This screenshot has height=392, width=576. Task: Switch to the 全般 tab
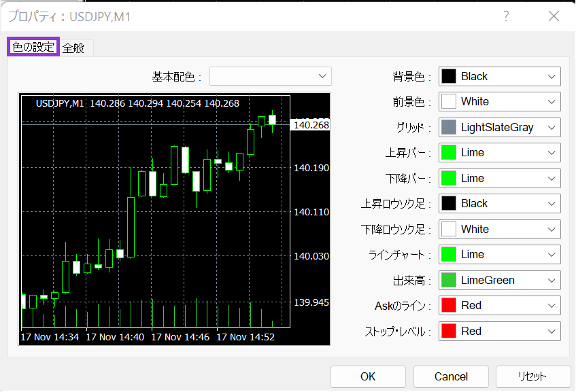[76, 48]
